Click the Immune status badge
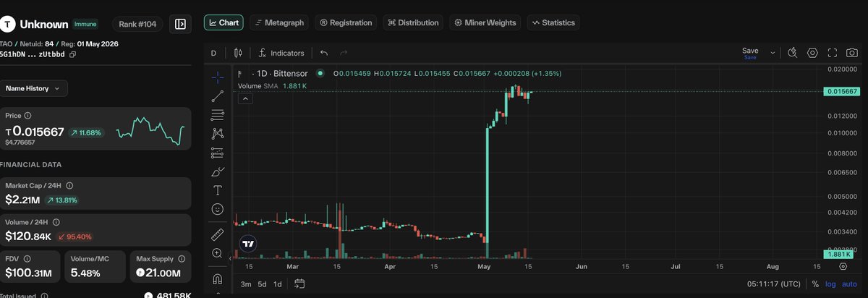 85,24
